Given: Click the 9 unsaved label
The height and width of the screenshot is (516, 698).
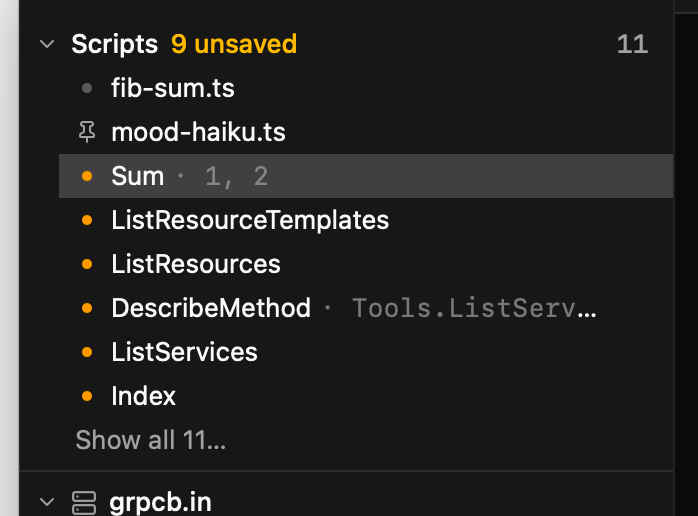Looking at the screenshot, I should pos(234,44).
